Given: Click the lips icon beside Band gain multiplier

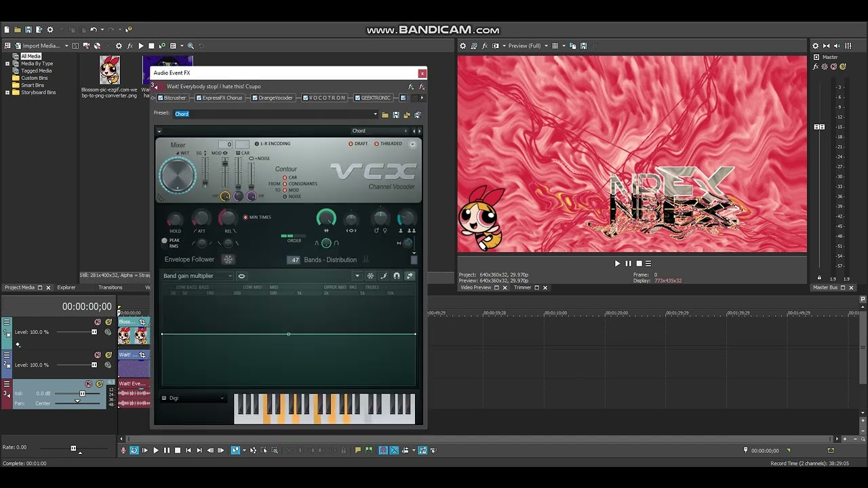Looking at the screenshot, I should (x=241, y=276).
